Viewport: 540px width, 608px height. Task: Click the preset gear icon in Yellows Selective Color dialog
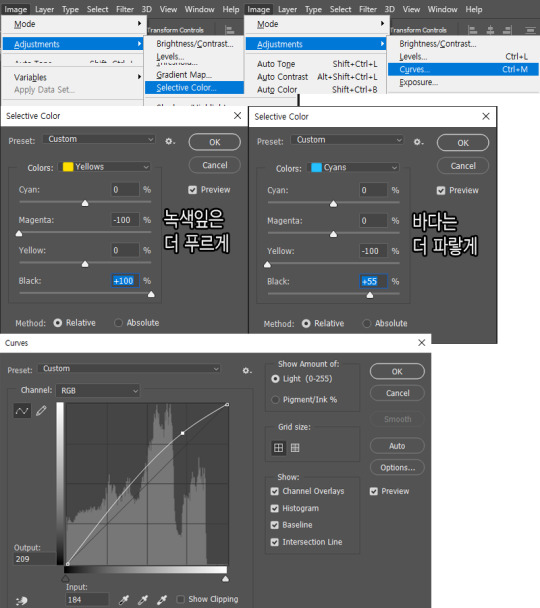[x=170, y=142]
